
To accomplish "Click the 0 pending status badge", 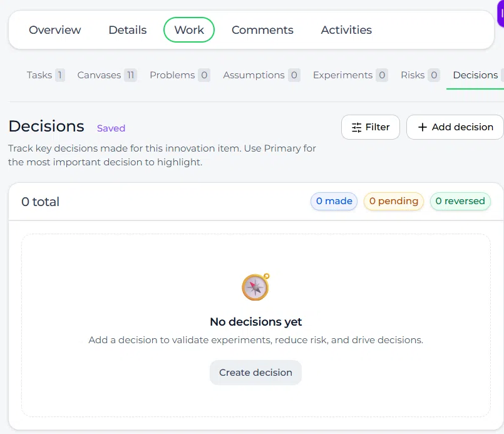I will (x=394, y=201).
